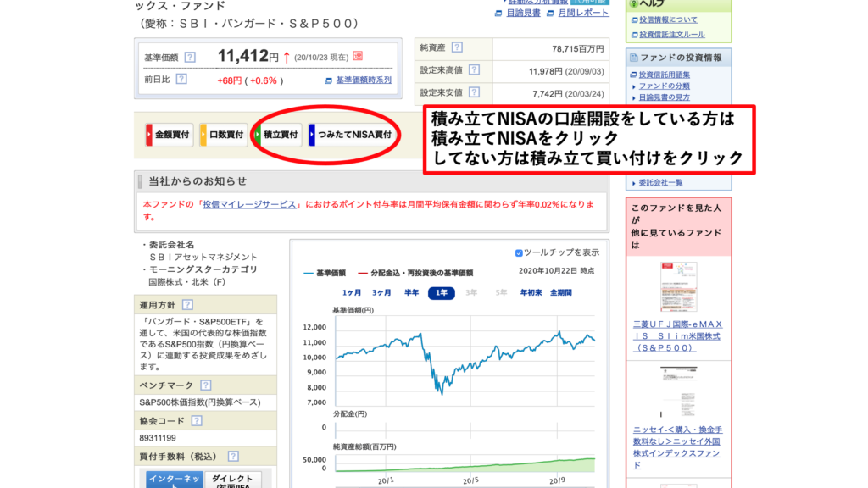The height and width of the screenshot is (488, 868).
Task: Open the 基準価額時系列 link
Action: pos(363,80)
